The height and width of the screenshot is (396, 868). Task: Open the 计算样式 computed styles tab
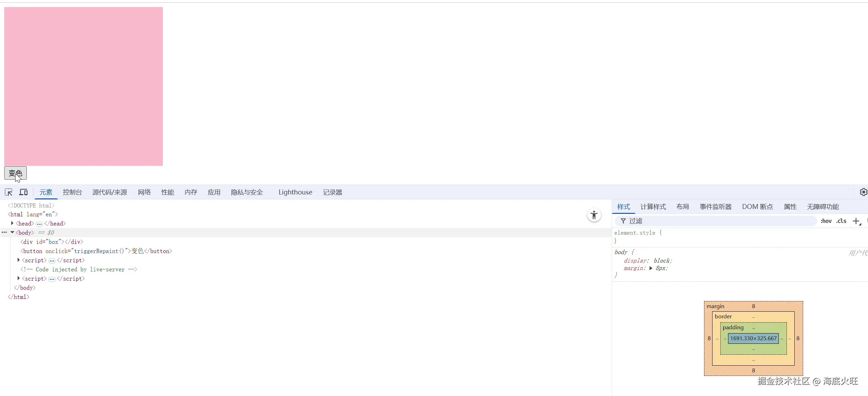[653, 207]
